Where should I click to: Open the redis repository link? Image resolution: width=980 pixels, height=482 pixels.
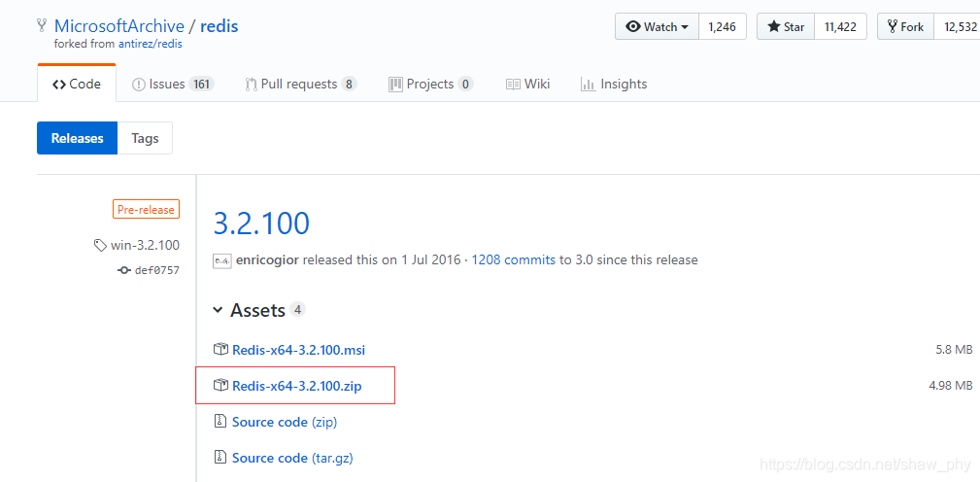pyautogui.click(x=219, y=26)
